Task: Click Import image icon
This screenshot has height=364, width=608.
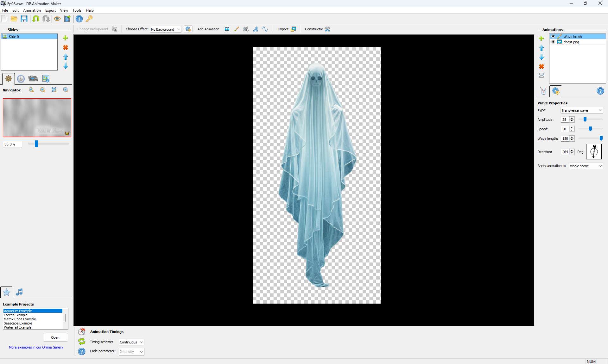Action: coord(293,29)
